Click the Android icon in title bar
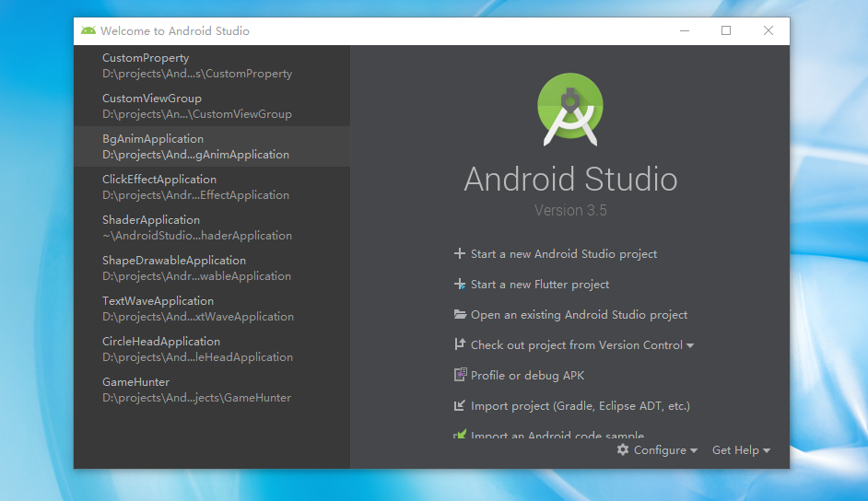This screenshot has width=868, height=501. (88, 30)
